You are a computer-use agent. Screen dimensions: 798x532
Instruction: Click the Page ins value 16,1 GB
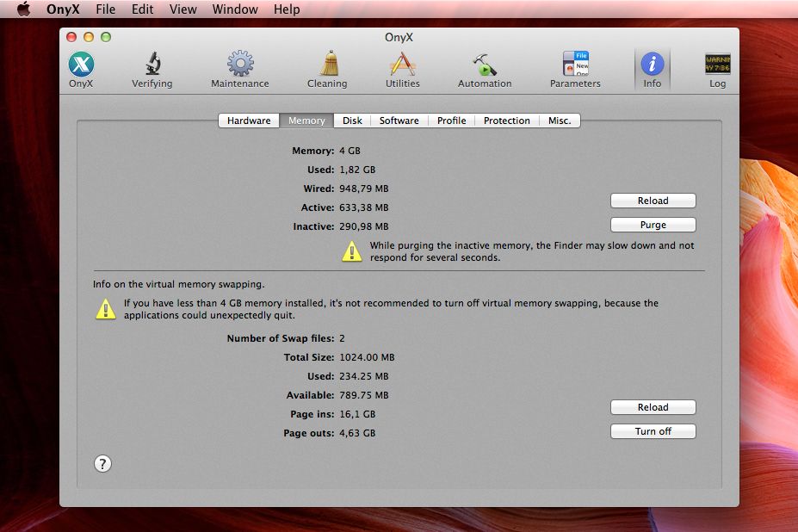coord(357,414)
